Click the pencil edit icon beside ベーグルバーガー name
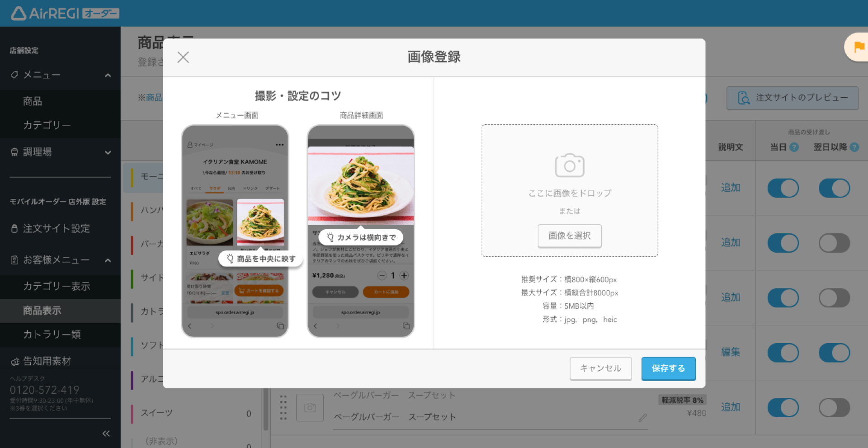 coord(642,418)
